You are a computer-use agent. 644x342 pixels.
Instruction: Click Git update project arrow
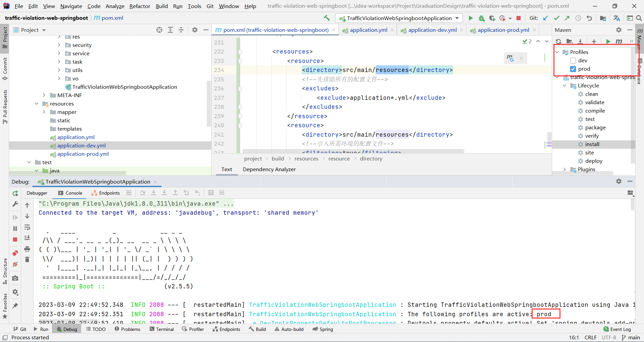[x=546, y=18]
